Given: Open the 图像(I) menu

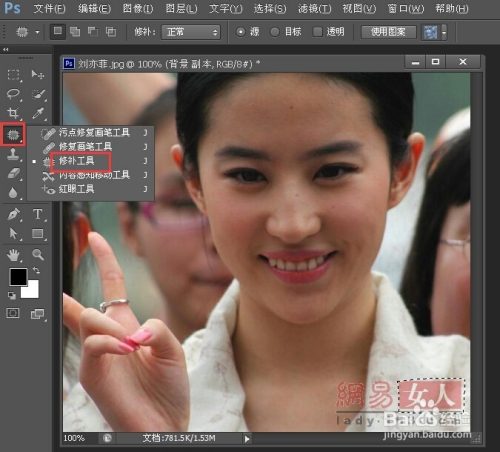Looking at the screenshot, I should click(x=138, y=8).
